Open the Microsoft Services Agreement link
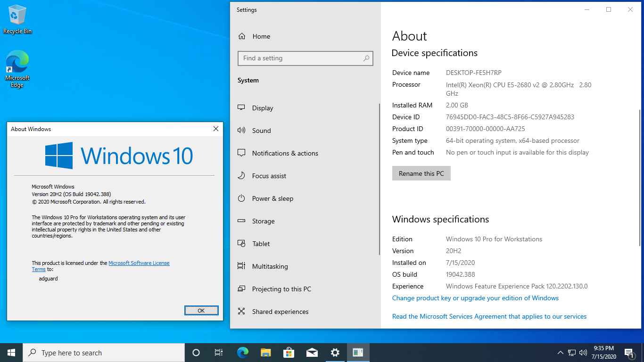The image size is (644, 362). [489, 316]
